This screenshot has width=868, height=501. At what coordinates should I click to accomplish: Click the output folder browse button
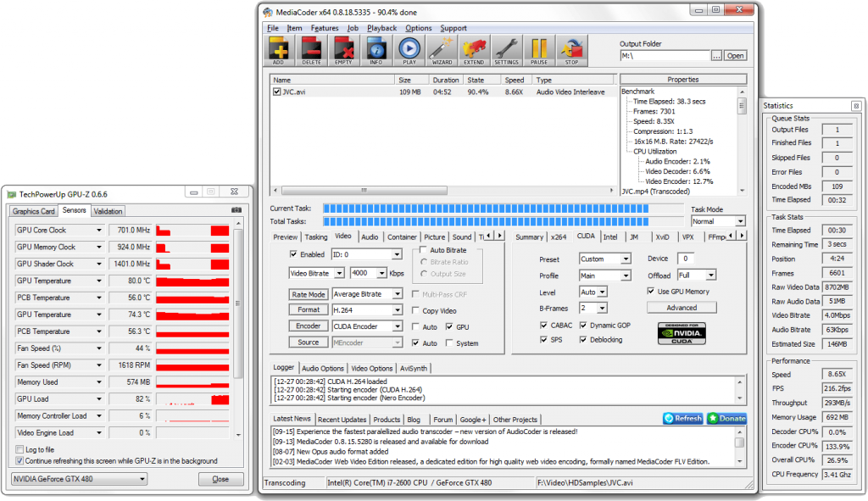[717, 55]
